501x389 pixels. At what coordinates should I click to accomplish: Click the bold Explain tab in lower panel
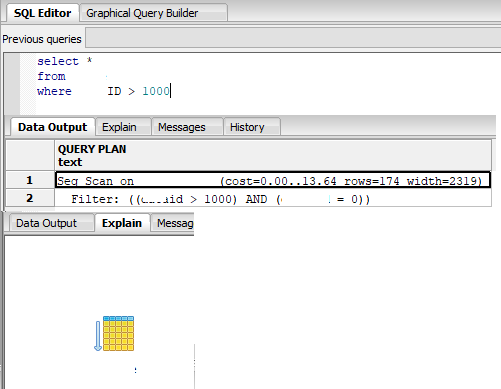(122, 223)
